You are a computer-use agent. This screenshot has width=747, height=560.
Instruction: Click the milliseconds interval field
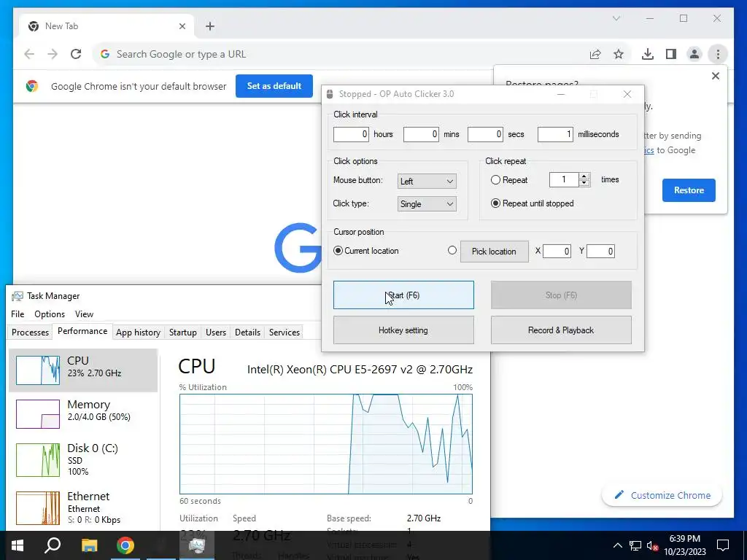(555, 134)
